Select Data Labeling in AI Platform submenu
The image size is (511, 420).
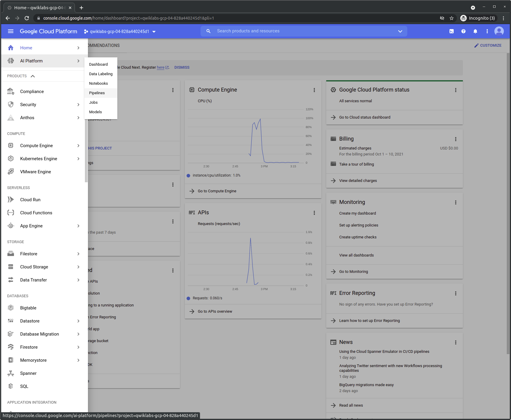click(101, 74)
